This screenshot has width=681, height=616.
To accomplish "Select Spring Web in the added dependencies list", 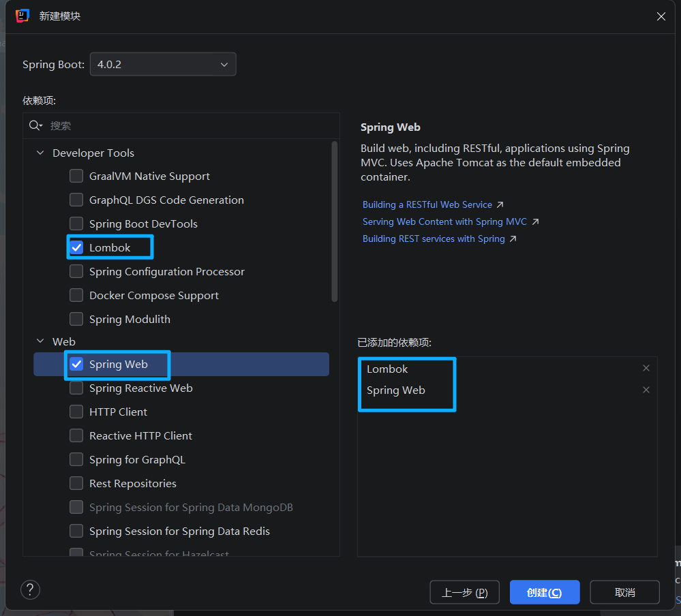I will pyautogui.click(x=395, y=390).
